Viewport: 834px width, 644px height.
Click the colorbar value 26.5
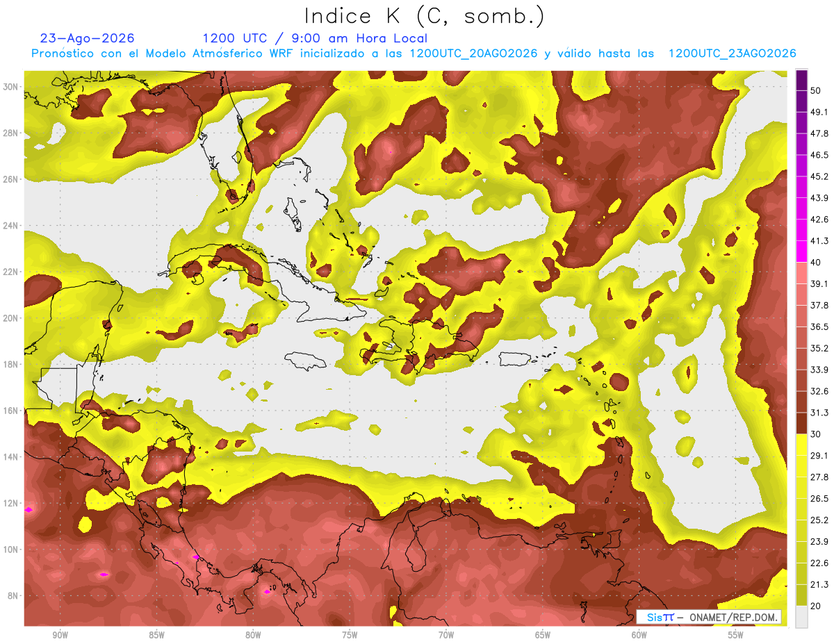(x=819, y=499)
